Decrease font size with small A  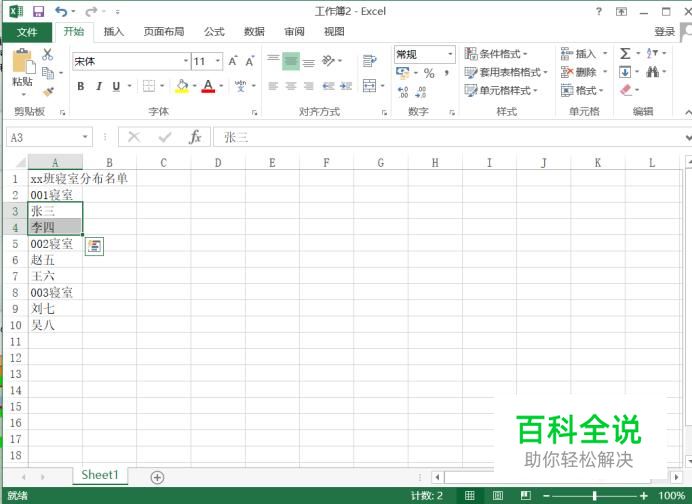coord(250,61)
